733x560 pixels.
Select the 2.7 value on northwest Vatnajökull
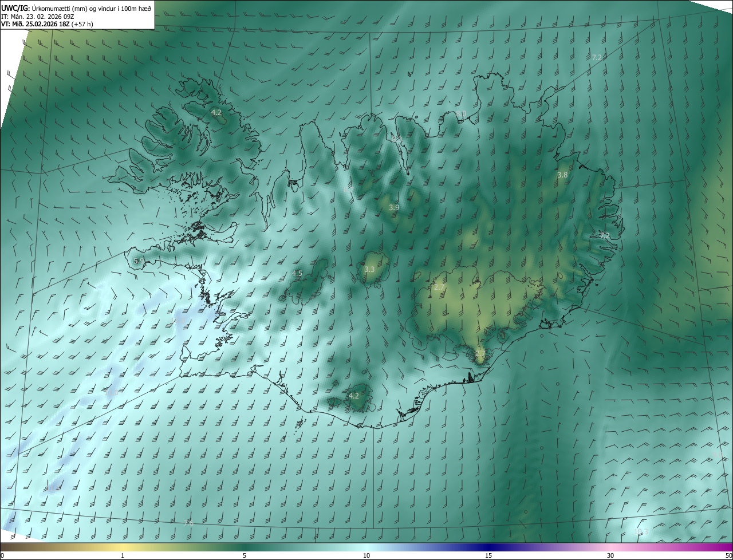[x=439, y=287]
